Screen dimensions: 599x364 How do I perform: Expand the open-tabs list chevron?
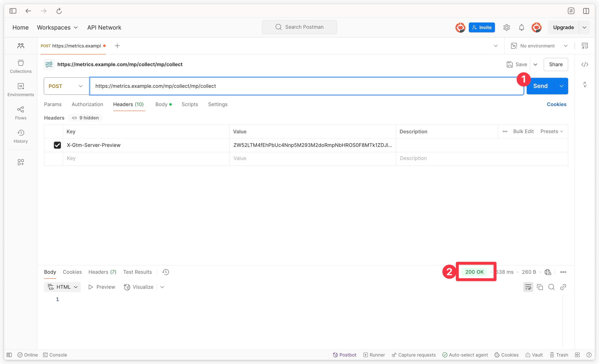(496, 46)
